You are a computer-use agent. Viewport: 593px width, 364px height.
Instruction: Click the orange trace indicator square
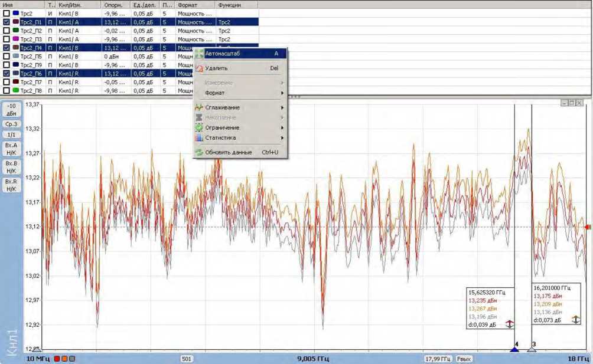(64, 358)
